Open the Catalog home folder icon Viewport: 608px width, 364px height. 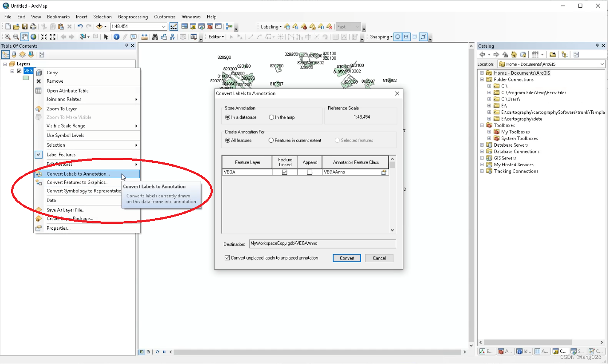tap(514, 55)
